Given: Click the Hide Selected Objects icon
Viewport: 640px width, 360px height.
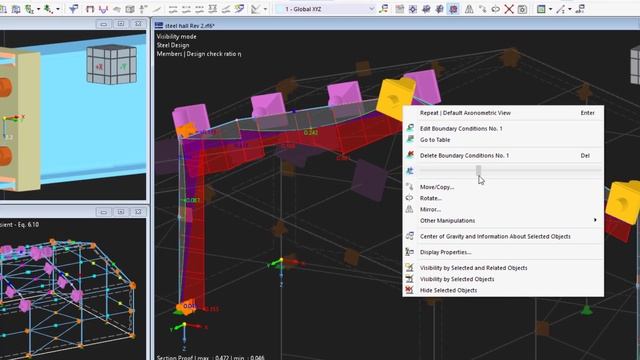Looking at the screenshot, I should click(409, 290).
